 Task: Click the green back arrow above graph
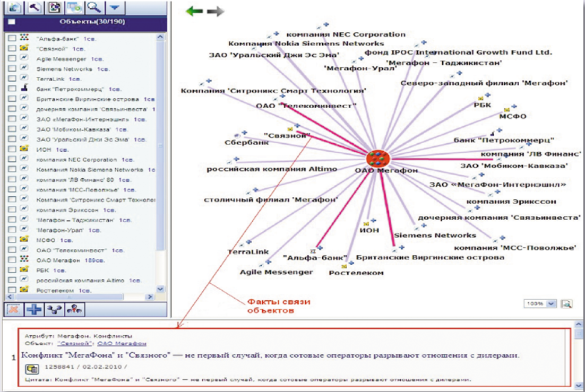point(194,12)
